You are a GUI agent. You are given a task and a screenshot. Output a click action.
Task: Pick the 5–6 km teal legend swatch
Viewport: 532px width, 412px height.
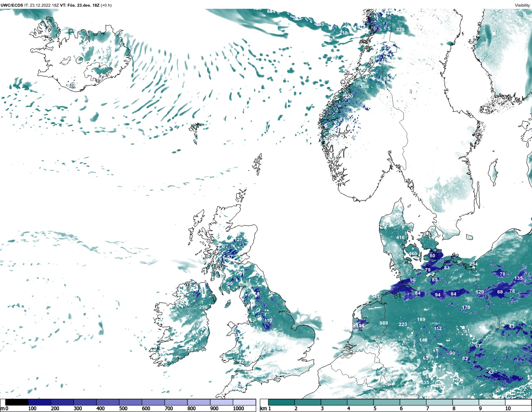pos(387,402)
